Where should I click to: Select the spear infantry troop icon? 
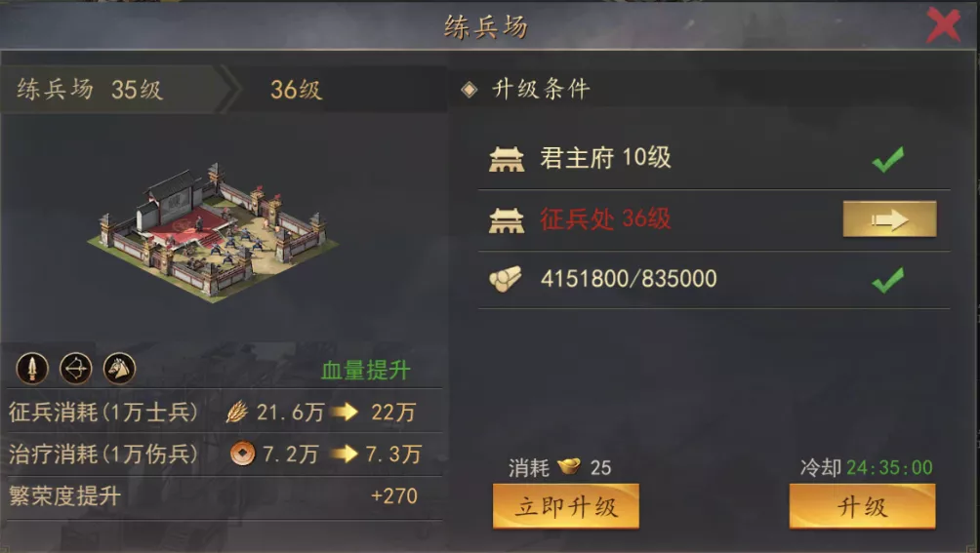click(32, 368)
